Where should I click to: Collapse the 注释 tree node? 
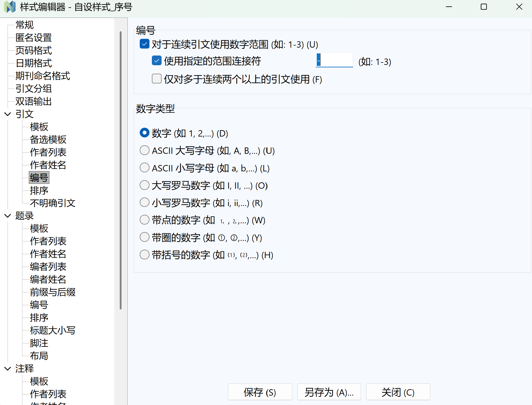[8, 369]
